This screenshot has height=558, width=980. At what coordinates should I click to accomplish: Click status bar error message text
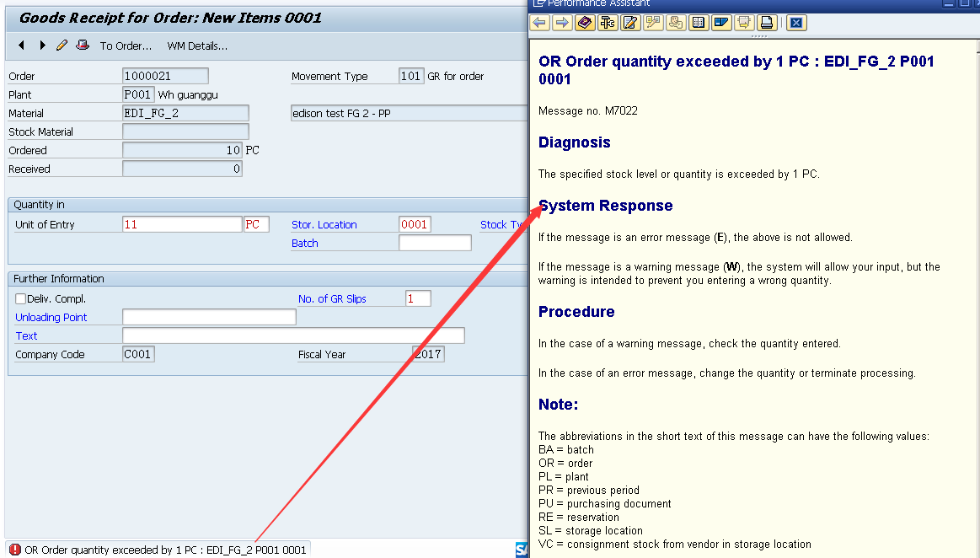click(x=166, y=550)
